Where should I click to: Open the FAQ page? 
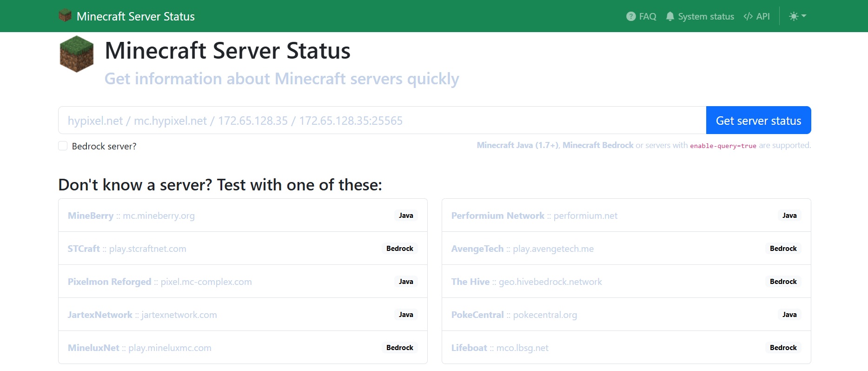click(647, 16)
